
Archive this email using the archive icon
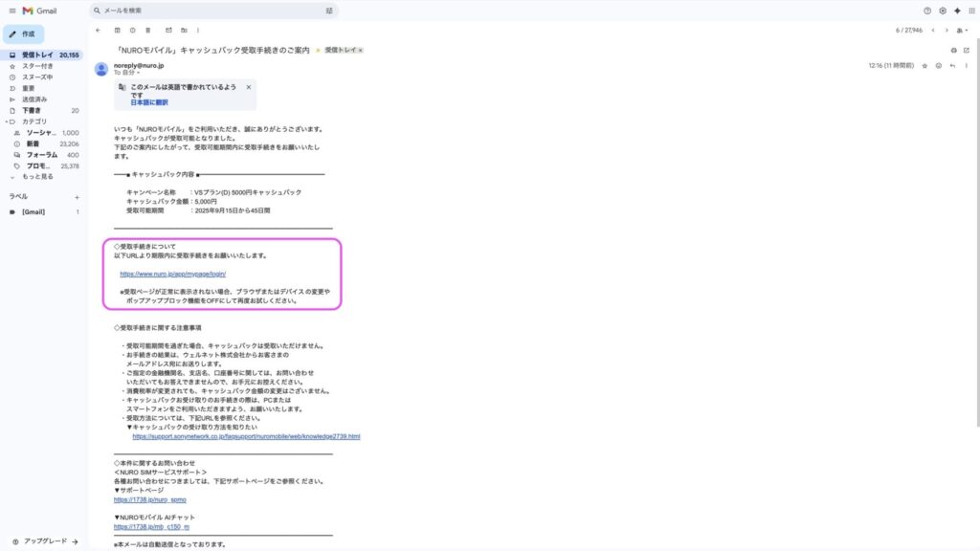pyautogui.click(x=117, y=30)
